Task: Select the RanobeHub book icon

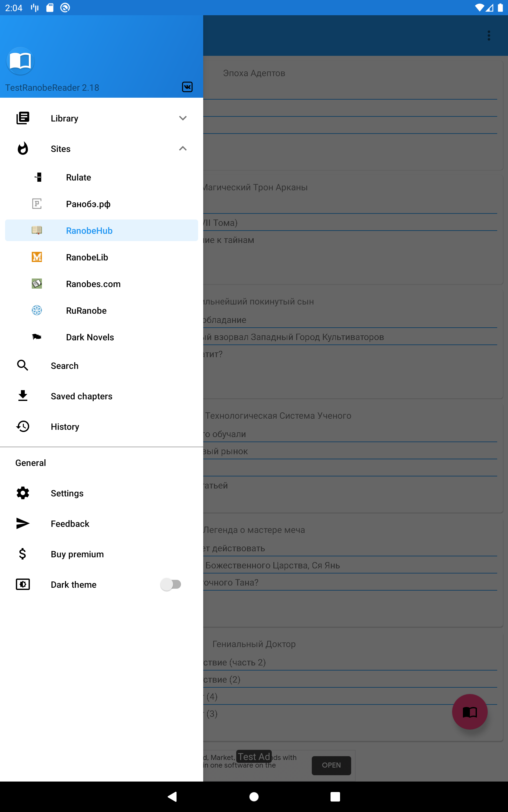Action: pyautogui.click(x=37, y=231)
